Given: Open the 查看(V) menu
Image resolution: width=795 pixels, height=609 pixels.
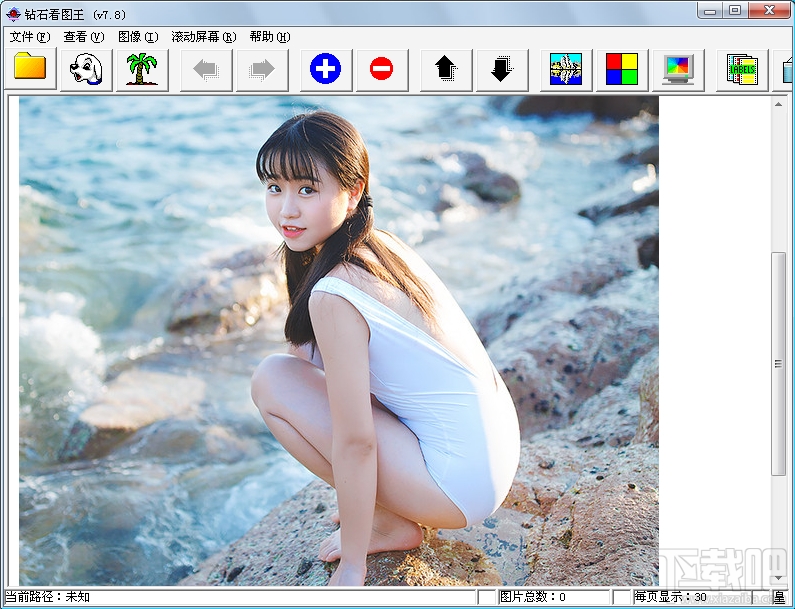Looking at the screenshot, I should [x=84, y=37].
